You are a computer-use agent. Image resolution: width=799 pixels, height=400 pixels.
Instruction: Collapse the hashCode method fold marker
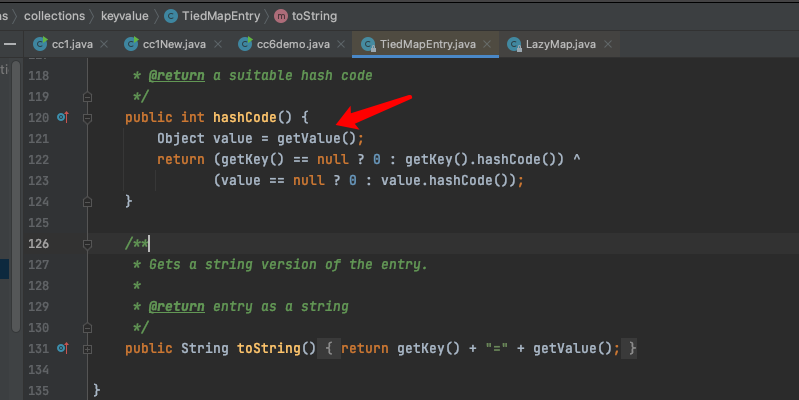tap(87, 118)
